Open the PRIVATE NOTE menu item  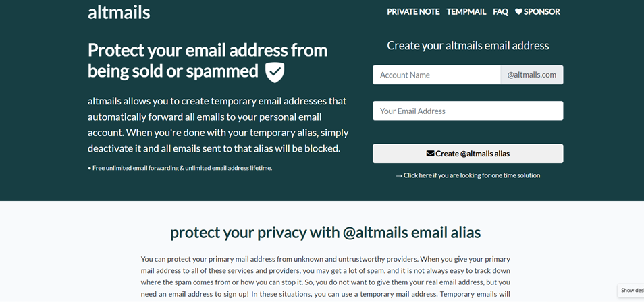413,12
